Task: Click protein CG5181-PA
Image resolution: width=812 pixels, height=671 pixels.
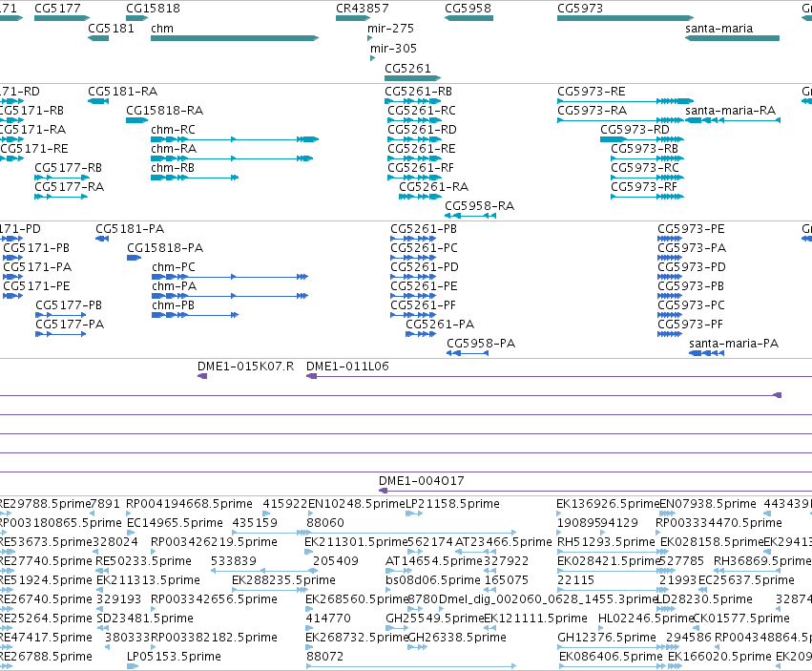Action: point(102,239)
